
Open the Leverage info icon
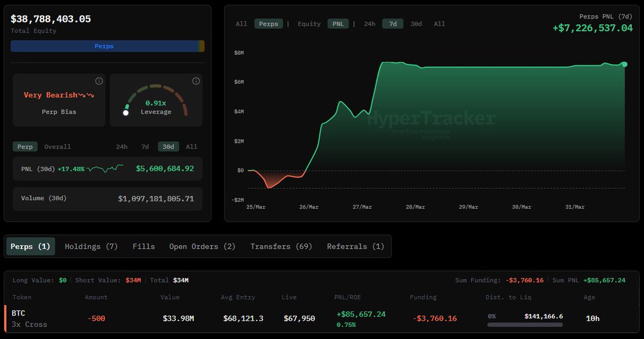point(196,81)
